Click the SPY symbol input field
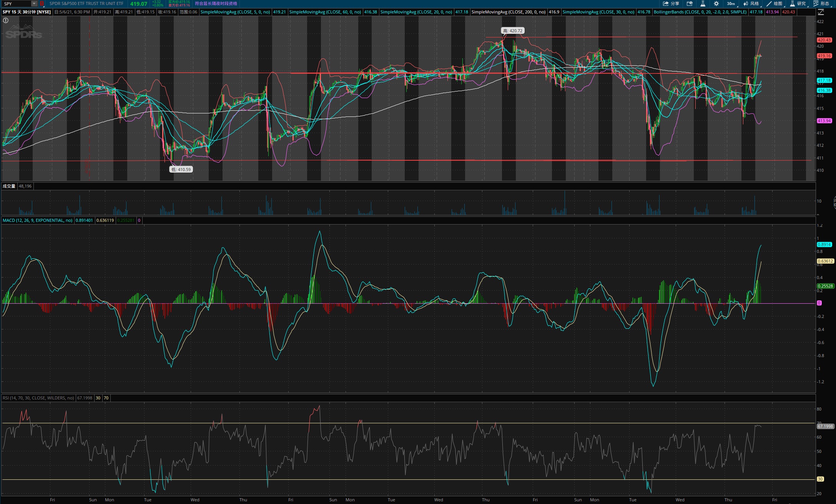 click(x=16, y=3)
